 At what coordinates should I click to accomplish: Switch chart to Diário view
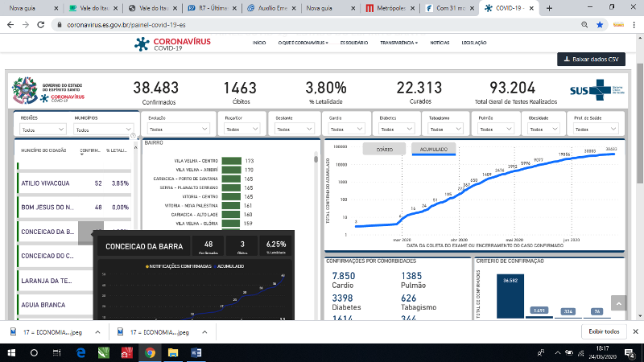tap(385, 149)
